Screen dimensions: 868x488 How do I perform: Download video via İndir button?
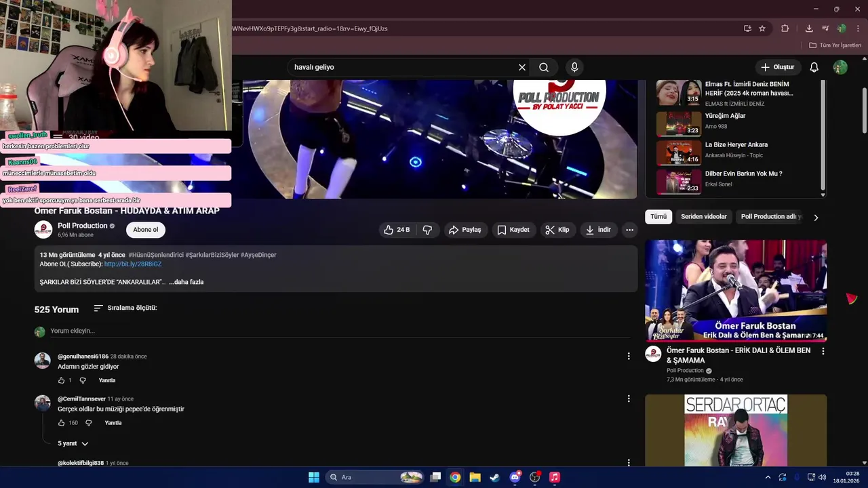(599, 230)
